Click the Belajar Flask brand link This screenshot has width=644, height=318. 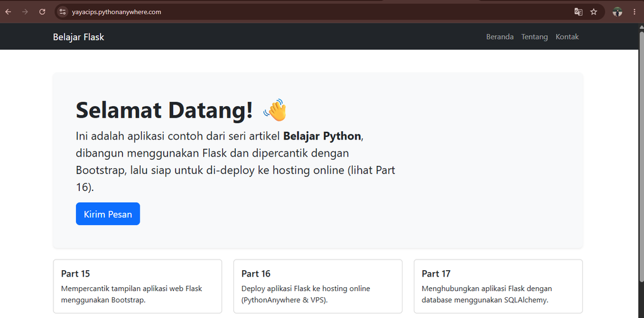[79, 37]
